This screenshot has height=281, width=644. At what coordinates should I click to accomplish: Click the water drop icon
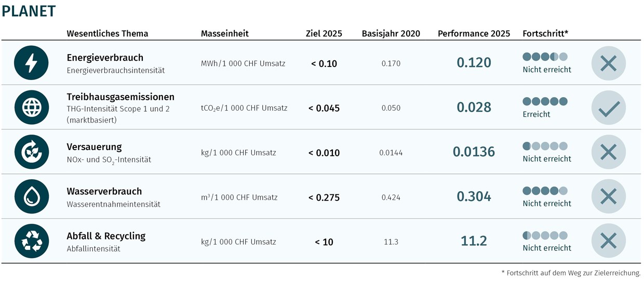[x=32, y=196]
